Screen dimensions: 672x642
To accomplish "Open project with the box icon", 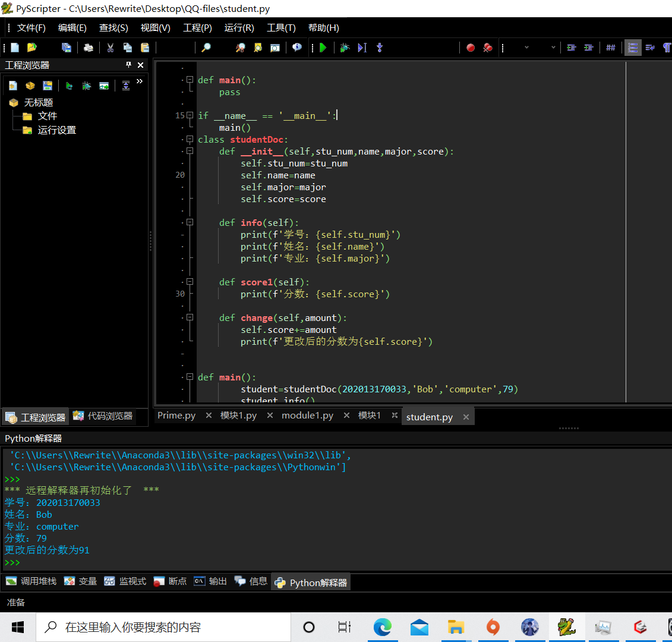I will (x=30, y=86).
